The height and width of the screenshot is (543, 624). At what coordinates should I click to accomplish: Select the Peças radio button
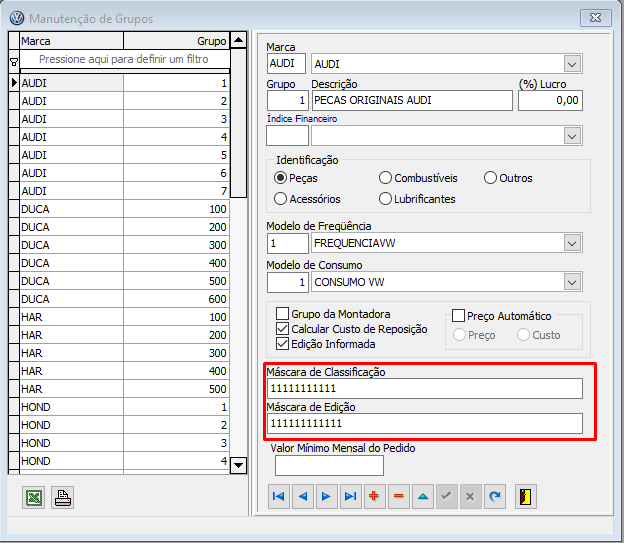point(281,178)
